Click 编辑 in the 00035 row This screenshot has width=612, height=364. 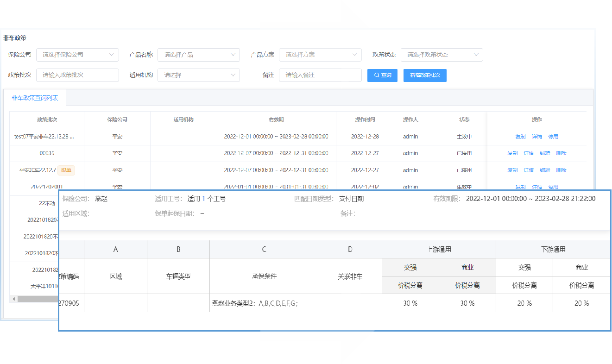tap(545, 153)
